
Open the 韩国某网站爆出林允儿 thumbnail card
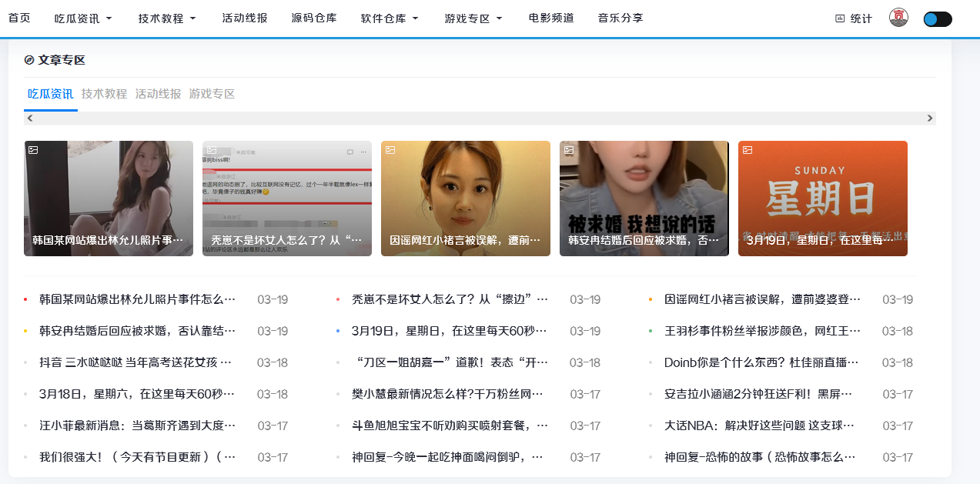tap(109, 199)
